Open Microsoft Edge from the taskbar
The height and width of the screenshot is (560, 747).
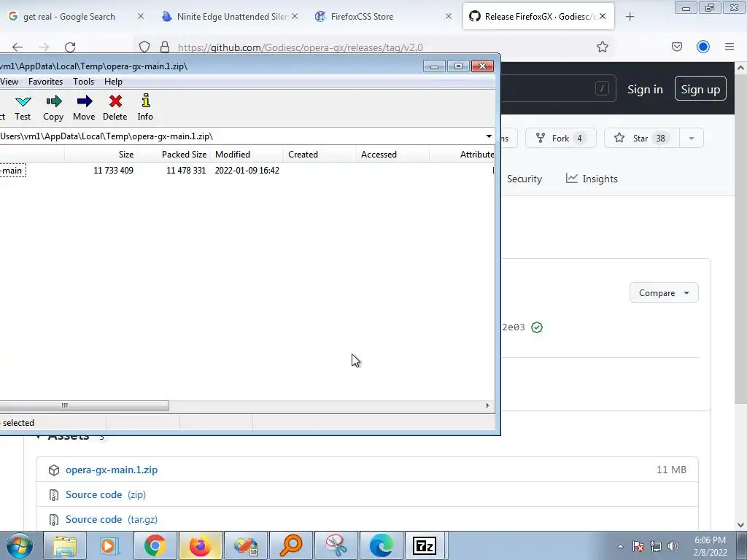pyautogui.click(x=382, y=545)
